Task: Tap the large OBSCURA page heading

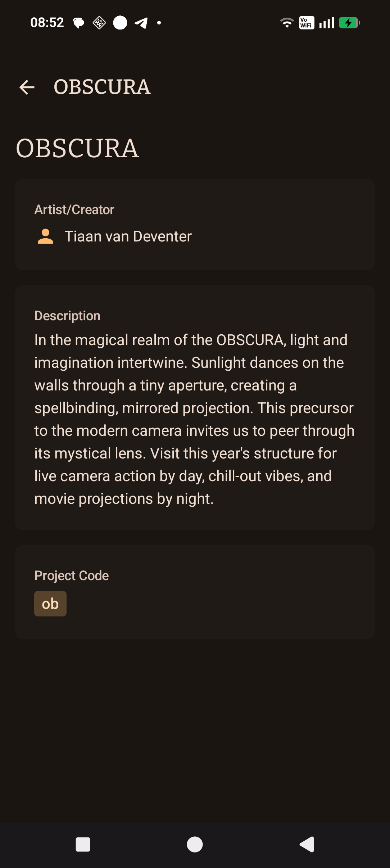Action: [x=77, y=148]
